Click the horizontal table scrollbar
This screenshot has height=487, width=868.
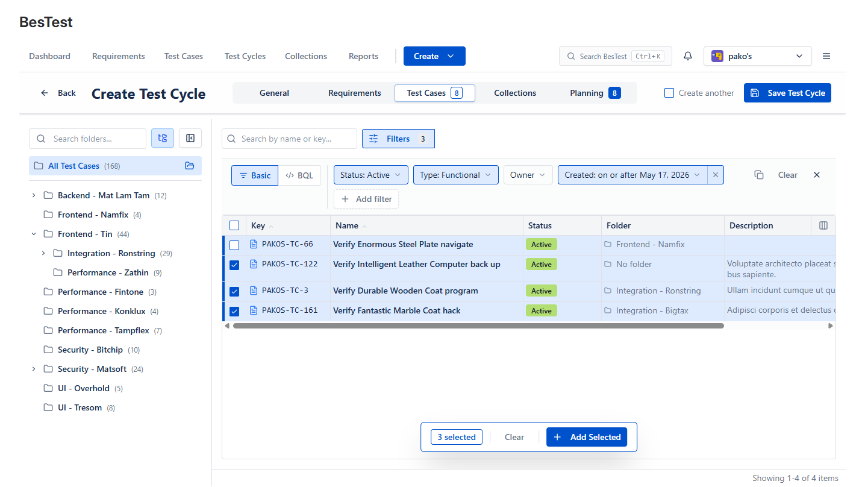coord(478,325)
